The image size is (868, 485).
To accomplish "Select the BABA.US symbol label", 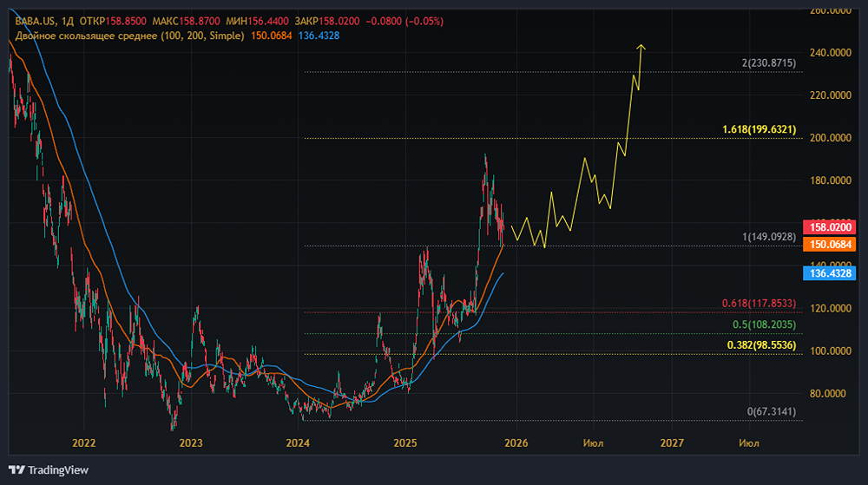I will pyautogui.click(x=36, y=22).
